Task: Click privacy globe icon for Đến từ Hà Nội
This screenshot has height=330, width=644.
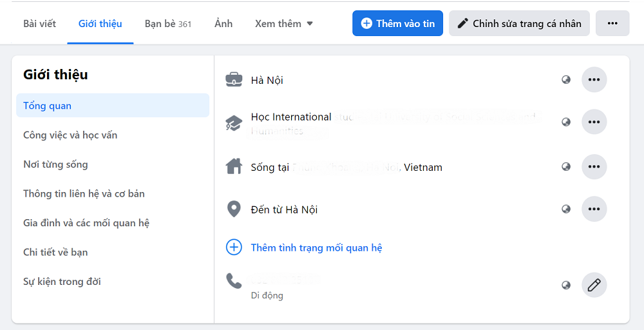Action: [x=566, y=209]
